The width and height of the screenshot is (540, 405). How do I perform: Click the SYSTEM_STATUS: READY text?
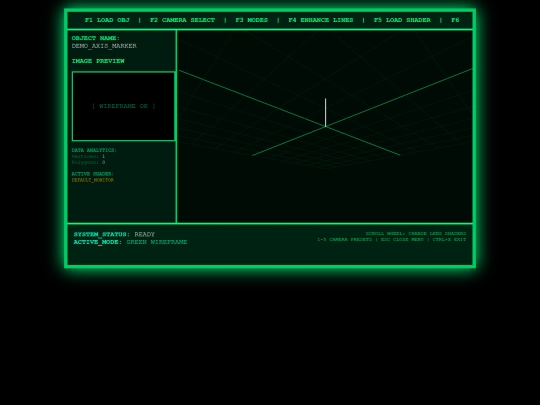coord(114,234)
